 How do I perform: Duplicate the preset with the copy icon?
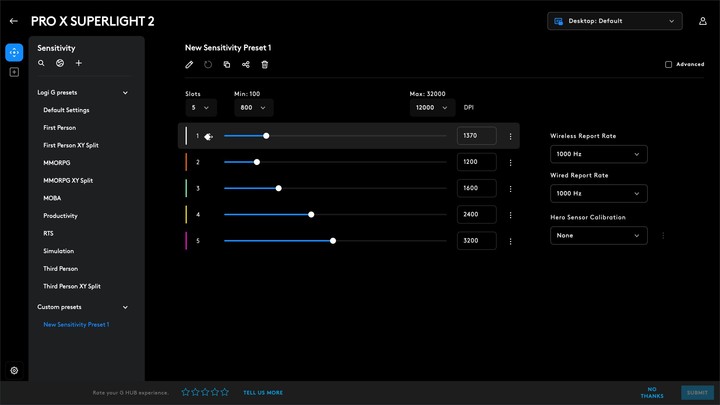(x=227, y=65)
